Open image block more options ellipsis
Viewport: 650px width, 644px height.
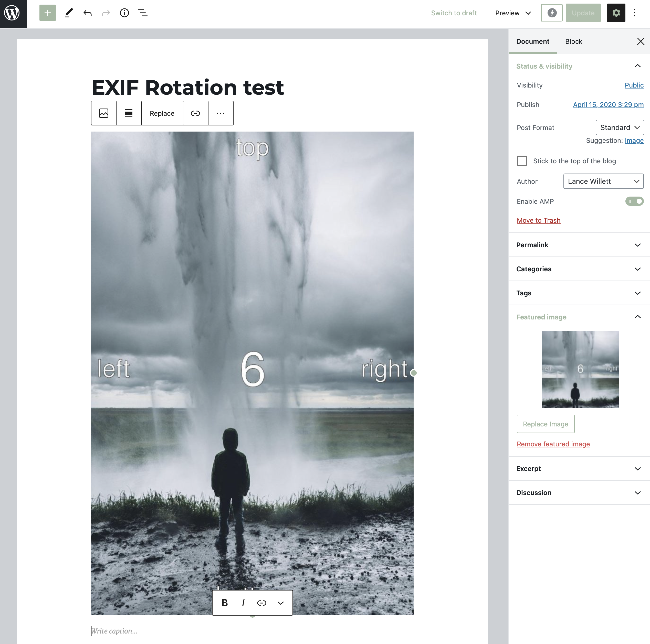pyautogui.click(x=221, y=113)
